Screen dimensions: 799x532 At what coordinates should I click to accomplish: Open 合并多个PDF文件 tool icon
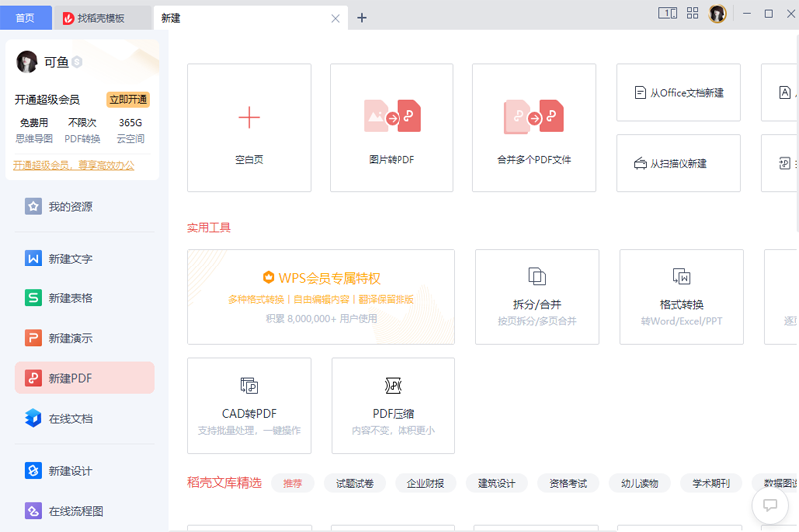pos(533,116)
